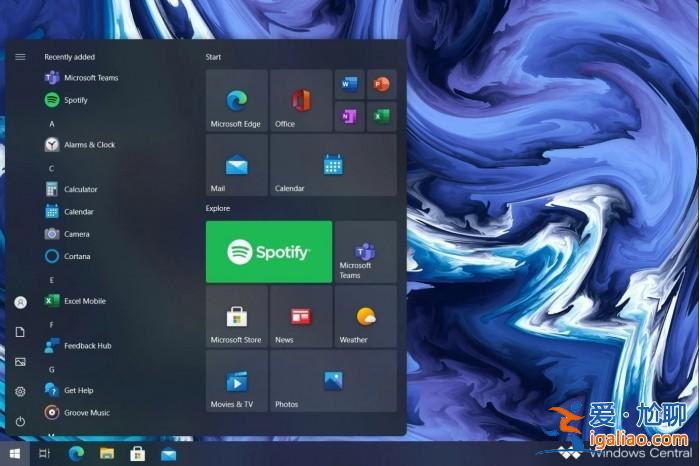
Task: Launch the Office tile
Action: pyautogui.click(x=300, y=101)
